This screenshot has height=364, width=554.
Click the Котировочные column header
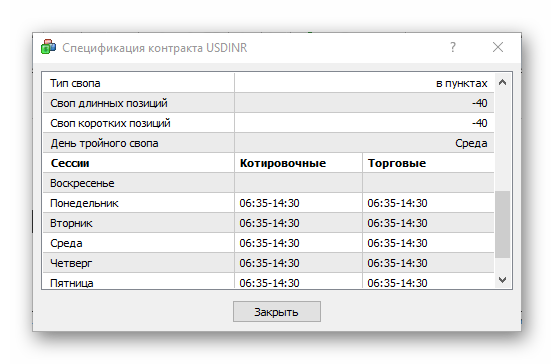pos(283,163)
